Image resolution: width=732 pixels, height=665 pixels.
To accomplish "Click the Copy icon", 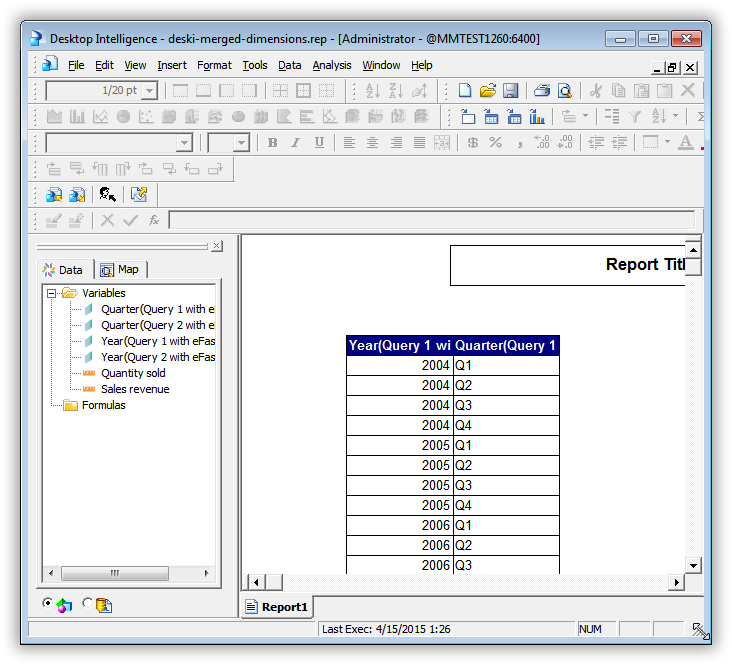I will point(619,90).
